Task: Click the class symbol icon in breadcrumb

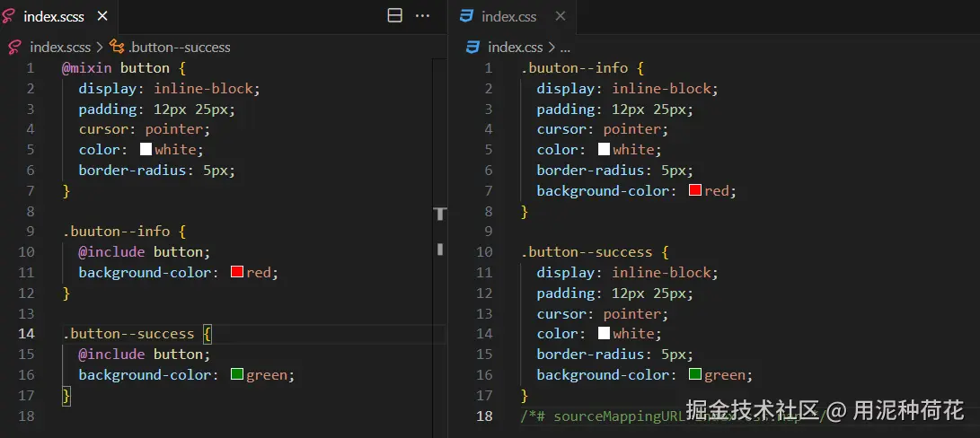Action: tap(116, 47)
